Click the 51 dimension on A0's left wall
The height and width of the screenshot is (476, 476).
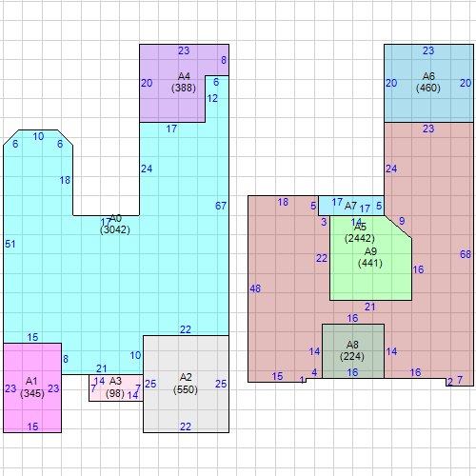click(x=10, y=244)
